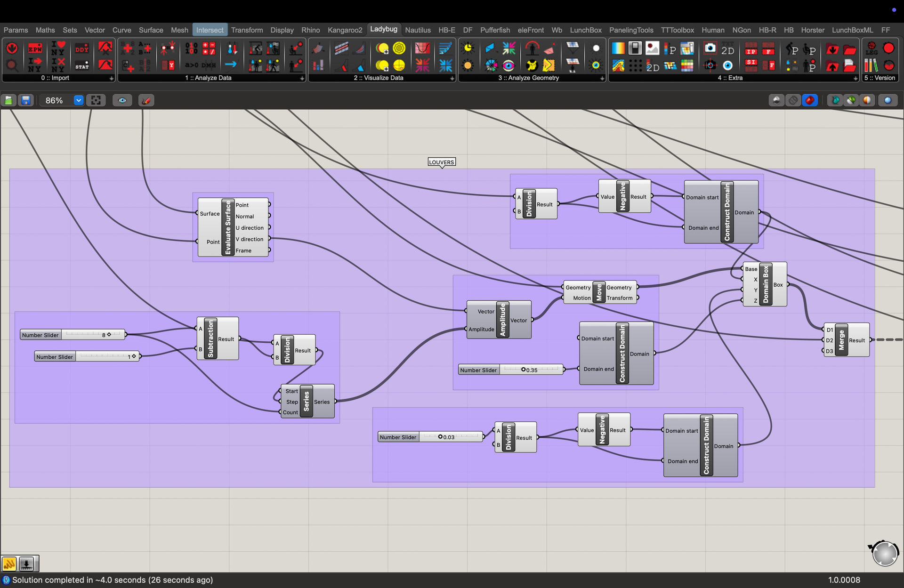Click the open file green folder icon
Viewport: 904px width, 588px height.
click(8, 100)
